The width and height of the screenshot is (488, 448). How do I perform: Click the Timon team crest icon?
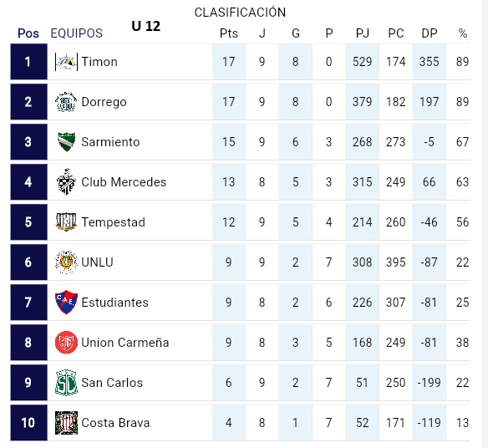tap(66, 62)
